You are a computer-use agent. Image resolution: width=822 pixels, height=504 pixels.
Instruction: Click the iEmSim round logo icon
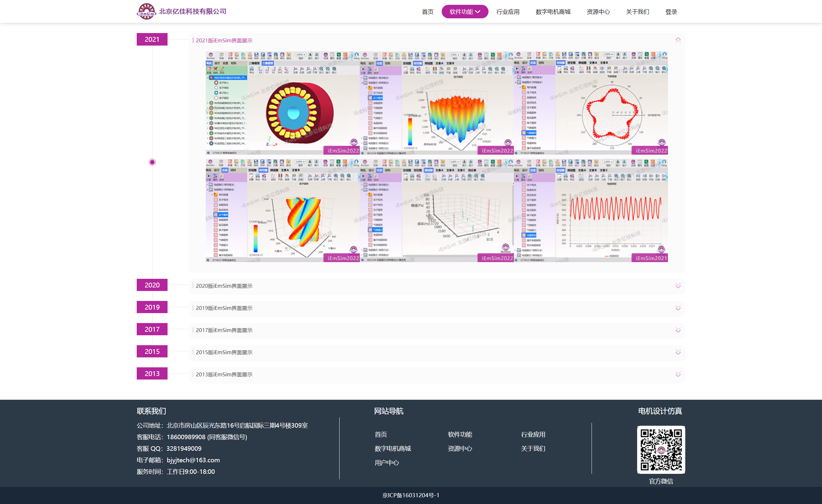tap(146, 11)
